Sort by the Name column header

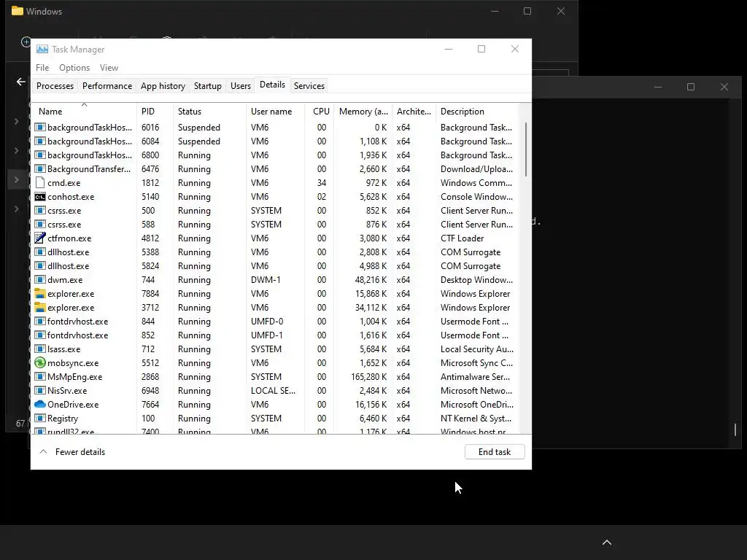(84, 112)
